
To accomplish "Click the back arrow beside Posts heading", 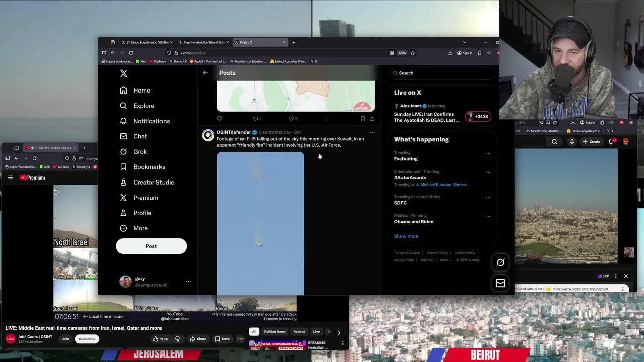I will pos(205,73).
